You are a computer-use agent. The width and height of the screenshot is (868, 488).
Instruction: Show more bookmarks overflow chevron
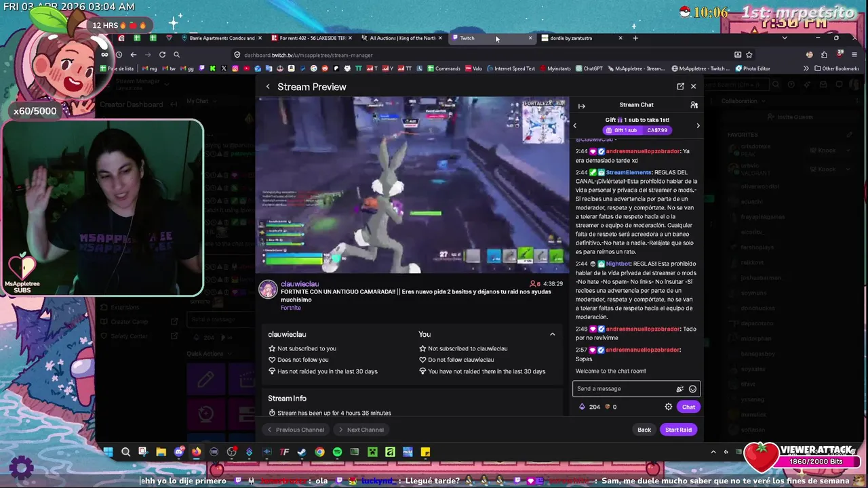tap(806, 68)
